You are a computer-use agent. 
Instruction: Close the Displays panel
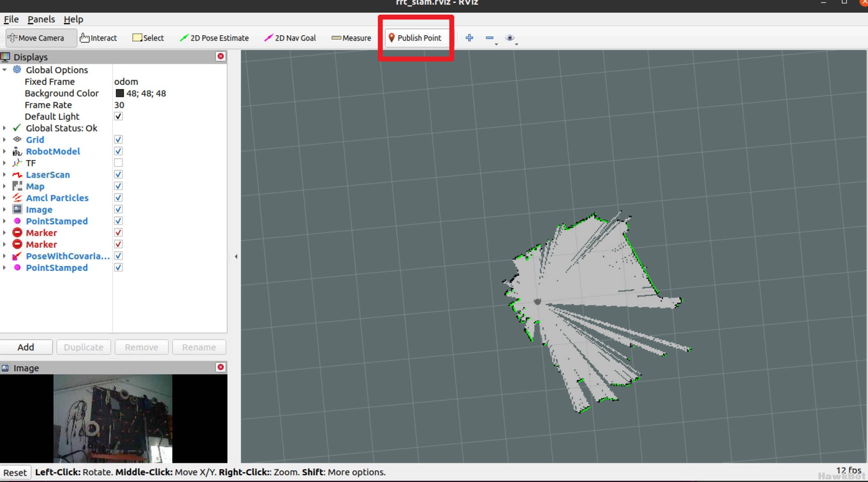[221, 56]
